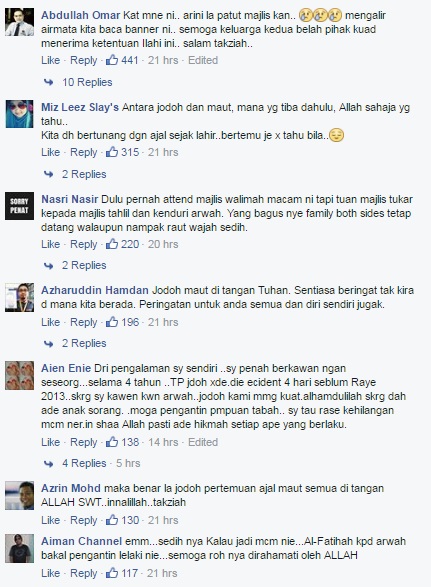Click thumbs-up icon showing 441 likes
Screen dimensions: 431x587
[112, 60]
